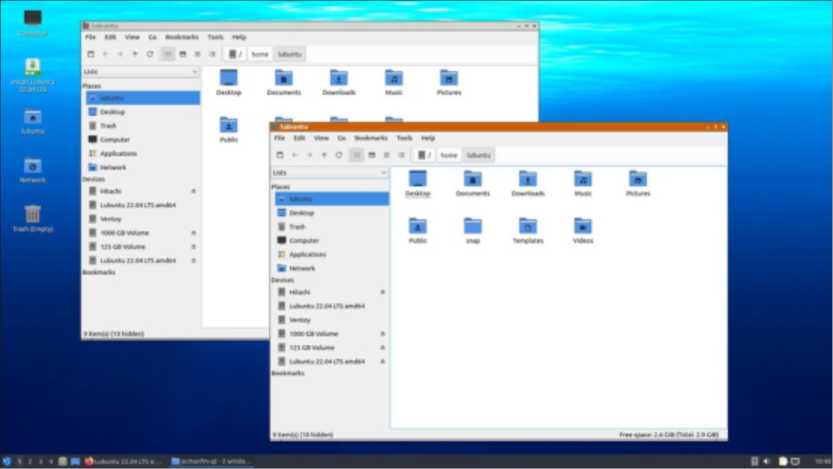Eject 123 GB Volume in back window
Image resolution: width=833 pixels, height=469 pixels.
[193, 246]
